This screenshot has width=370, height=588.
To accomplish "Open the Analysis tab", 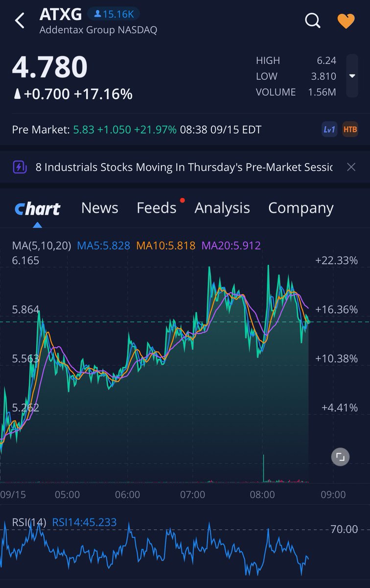I will point(222,208).
